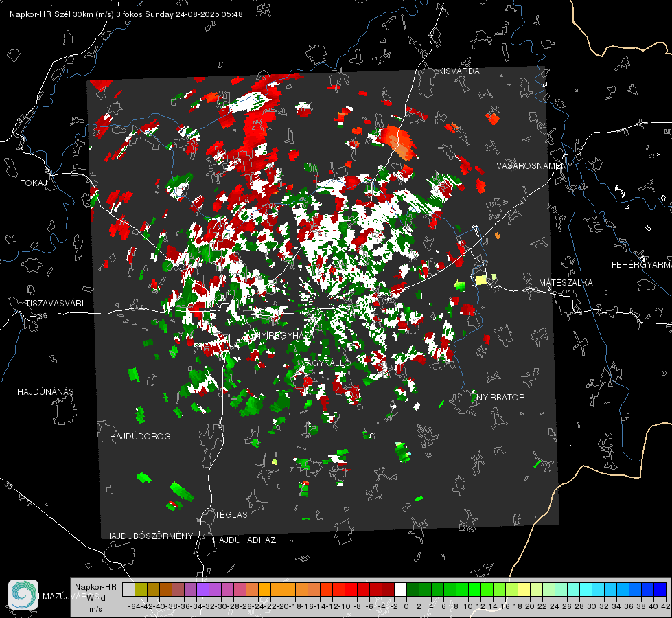Viewport: 672px width, 618px height.
Task: Click the MÁTÉSZALKA town label
Action: [566, 283]
